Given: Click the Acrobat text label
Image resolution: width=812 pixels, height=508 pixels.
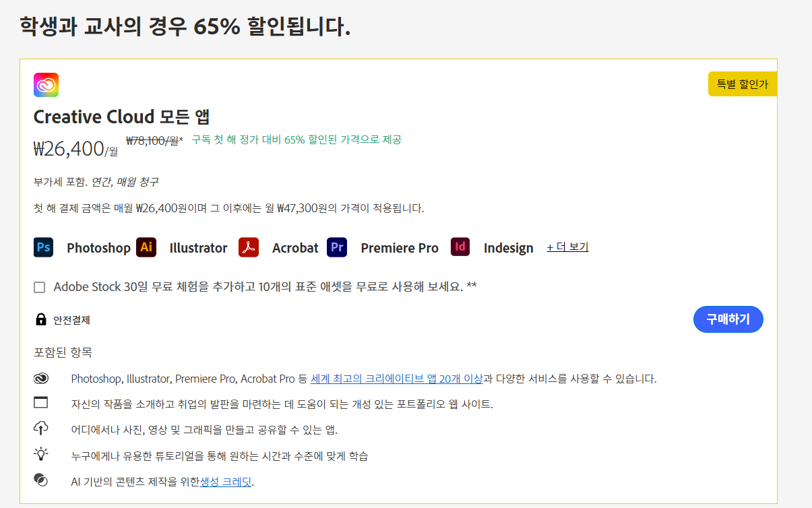Looking at the screenshot, I should pos(295,248).
